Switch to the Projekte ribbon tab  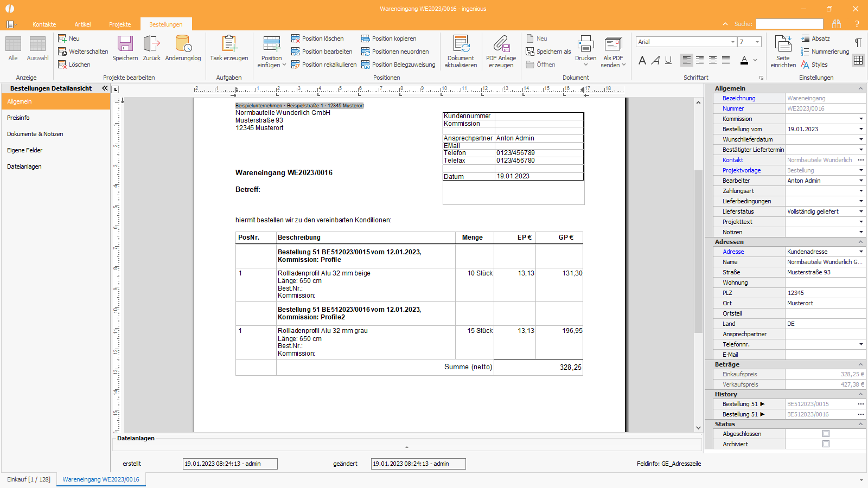tap(120, 24)
